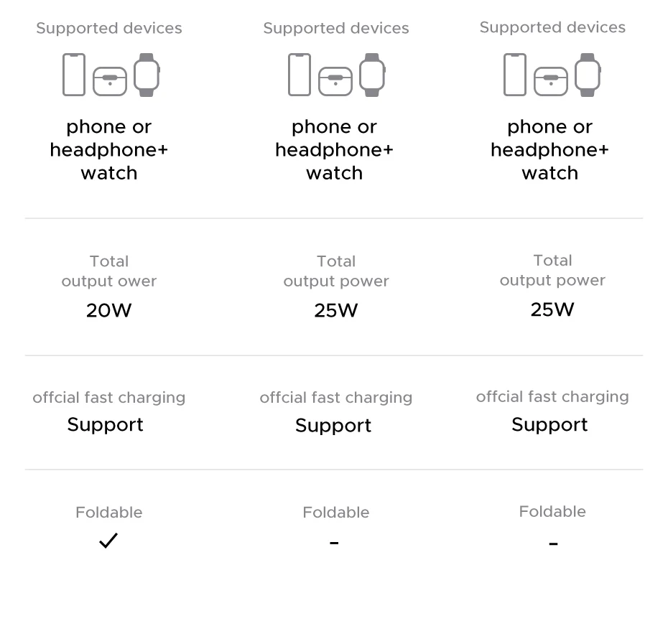This screenshot has width=668, height=644.
Task: Select the 25W value in the middle column
Action: click(x=335, y=310)
